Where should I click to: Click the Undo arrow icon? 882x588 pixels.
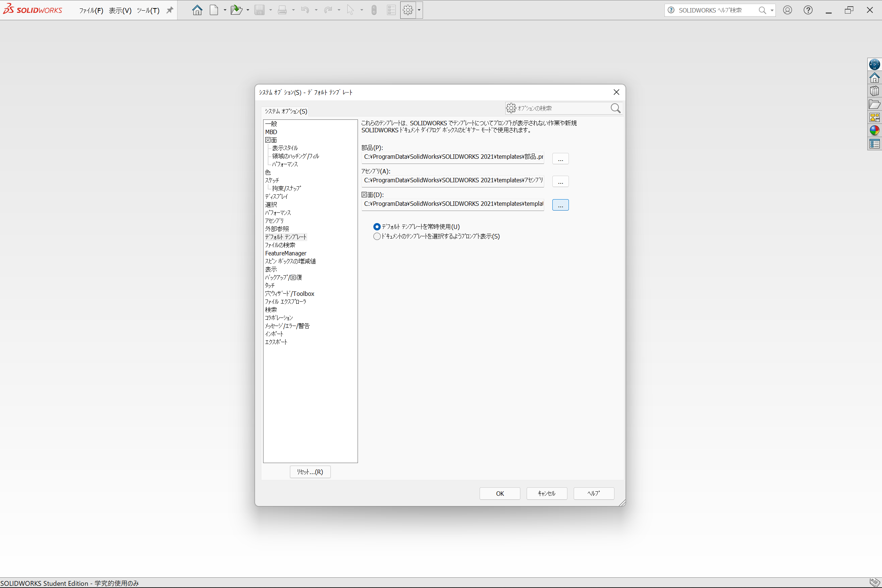coord(305,10)
